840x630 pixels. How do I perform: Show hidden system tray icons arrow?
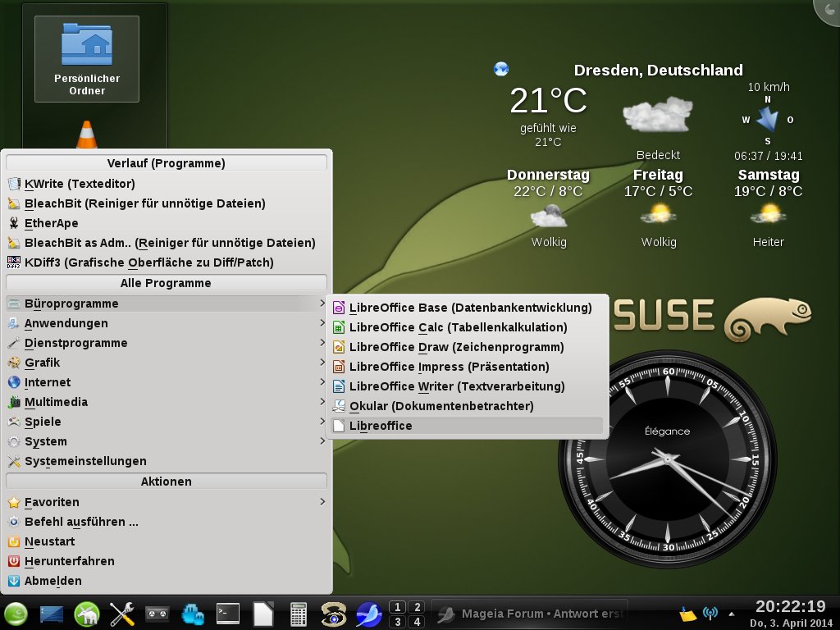click(731, 614)
